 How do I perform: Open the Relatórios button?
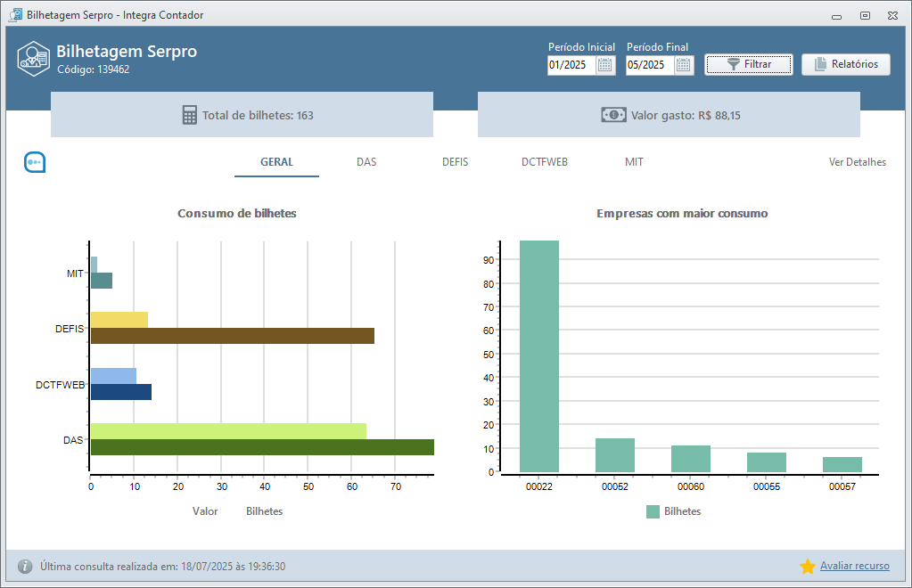845,64
